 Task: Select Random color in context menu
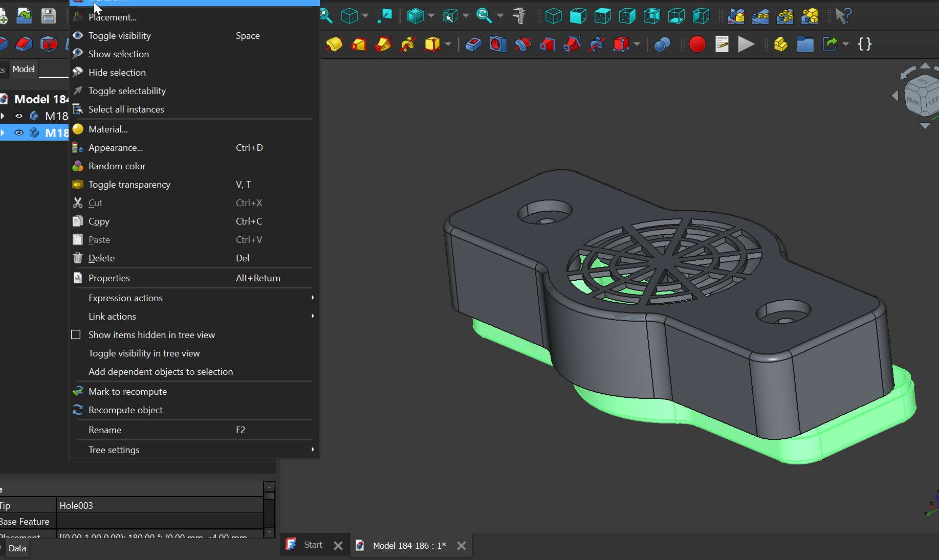coord(117,166)
